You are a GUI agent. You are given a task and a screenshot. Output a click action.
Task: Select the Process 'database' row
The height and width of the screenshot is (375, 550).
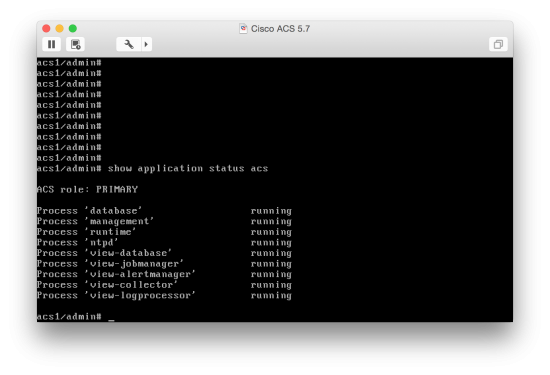164,211
